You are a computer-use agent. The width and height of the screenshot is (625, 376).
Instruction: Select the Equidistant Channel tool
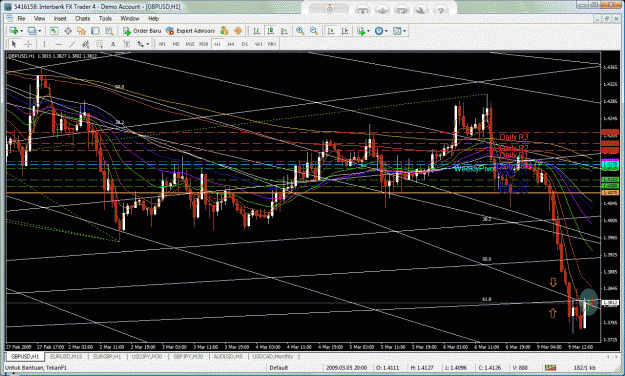[x=85, y=44]
